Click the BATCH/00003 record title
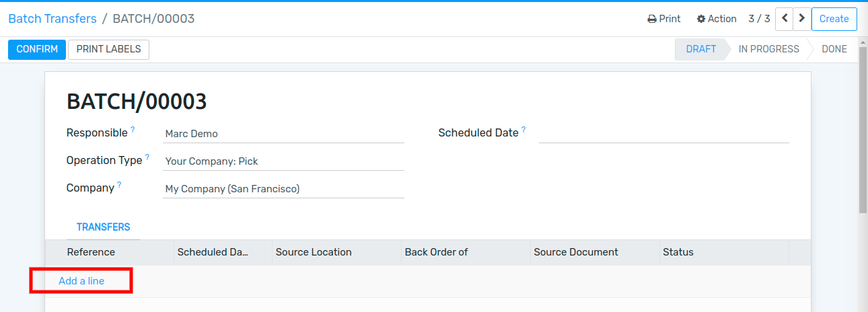 (137, 102)
